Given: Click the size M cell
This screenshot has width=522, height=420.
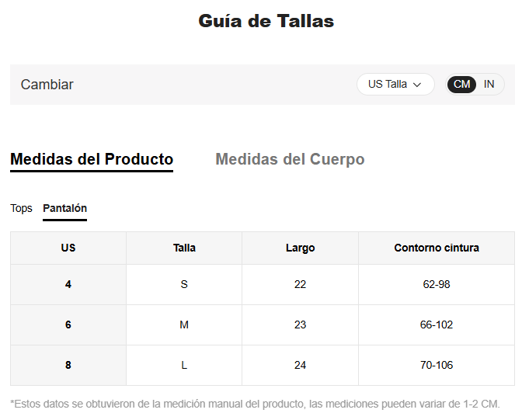Looking at the screenshot, I should (184, 325).
